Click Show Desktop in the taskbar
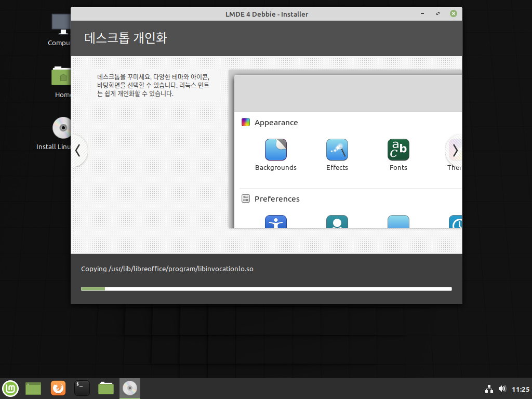This screenshot has width=532, height=399. click(x=33, y=389)
